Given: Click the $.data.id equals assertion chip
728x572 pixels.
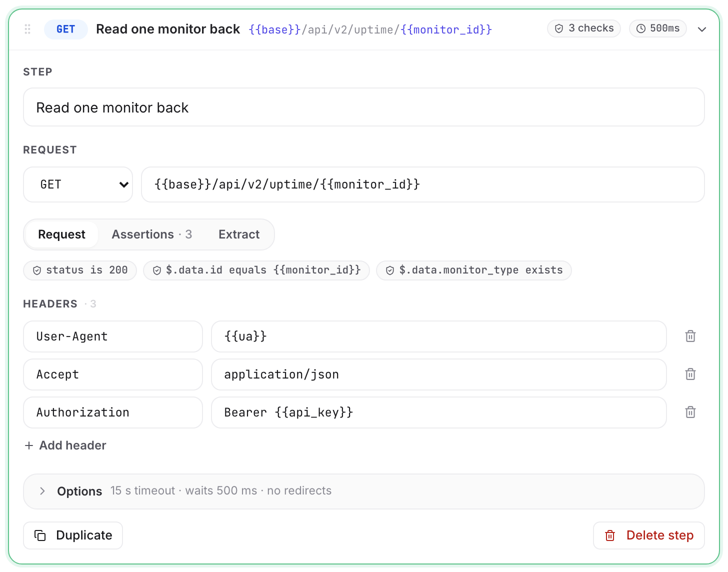Looking at the screenshot, I should point(256,270).
